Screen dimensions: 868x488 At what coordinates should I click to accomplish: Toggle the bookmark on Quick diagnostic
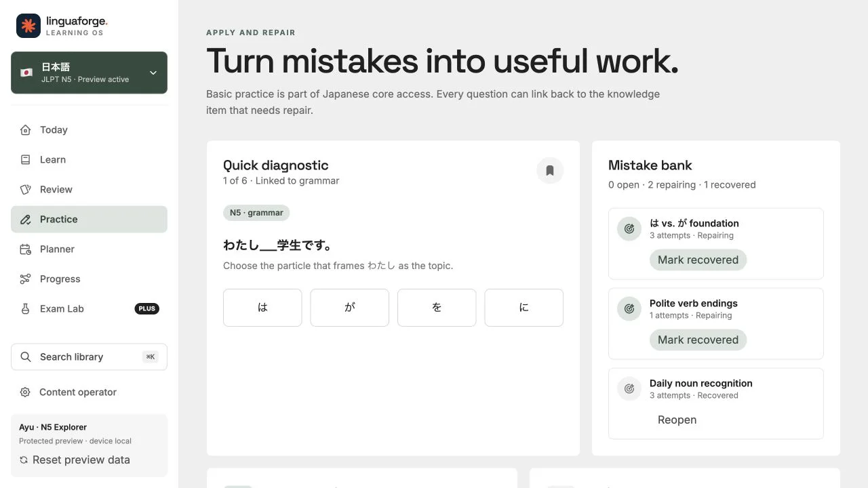tap(550, 171)
